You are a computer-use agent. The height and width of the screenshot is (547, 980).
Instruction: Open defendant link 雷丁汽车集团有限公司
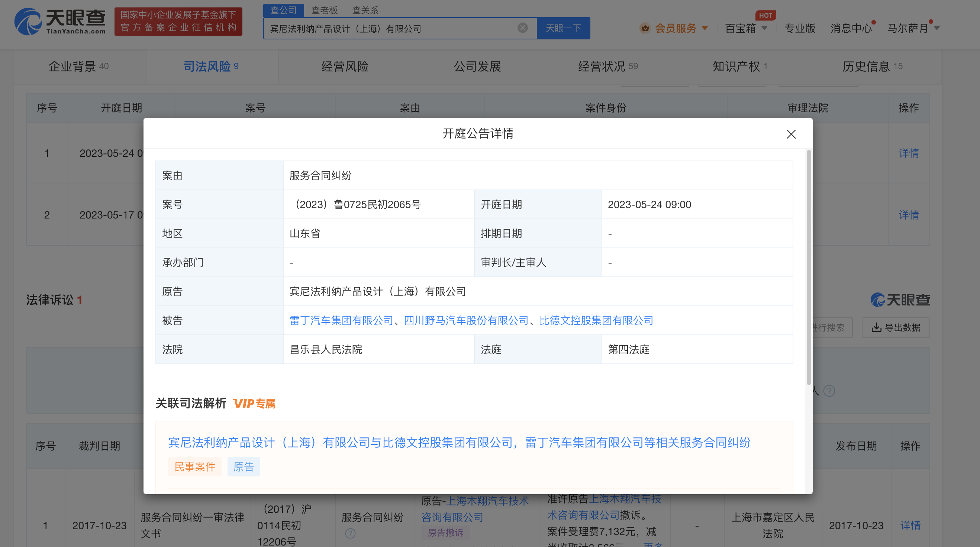click(x=341, y=320)
